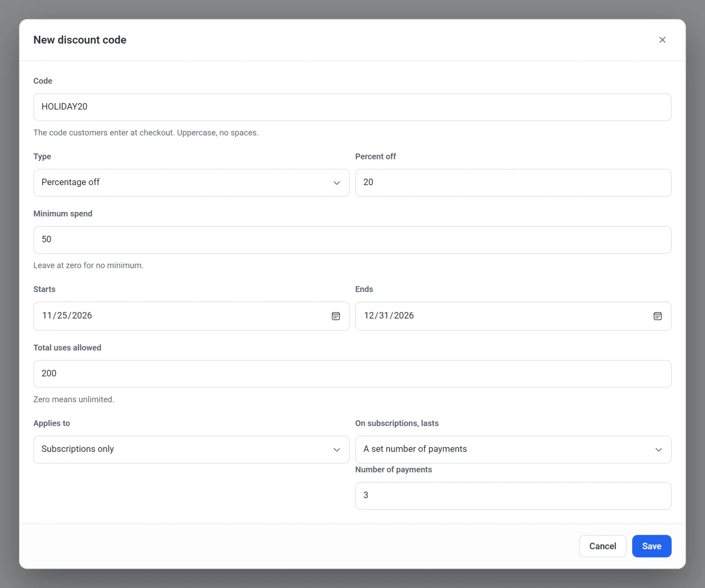Click the 'Total uses allowed' label

(x=67, y=348)
